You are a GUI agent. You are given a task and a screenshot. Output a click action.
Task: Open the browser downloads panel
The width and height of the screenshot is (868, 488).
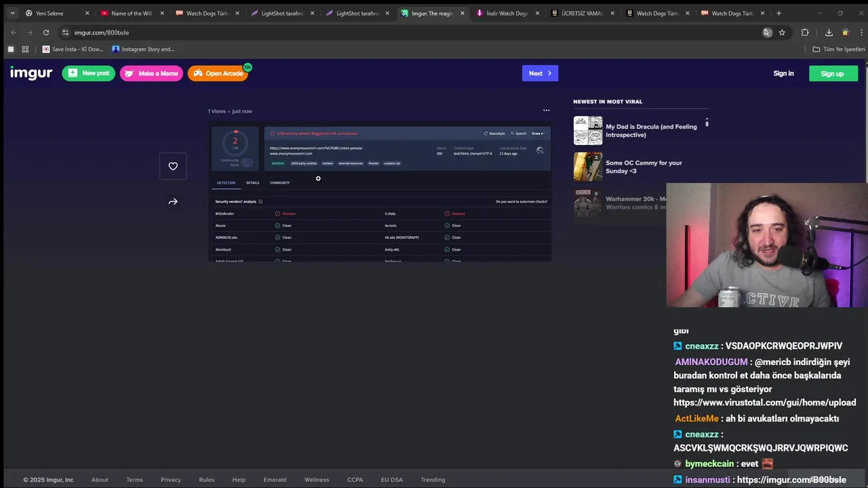pyautogui.click(x=829, y=33)
